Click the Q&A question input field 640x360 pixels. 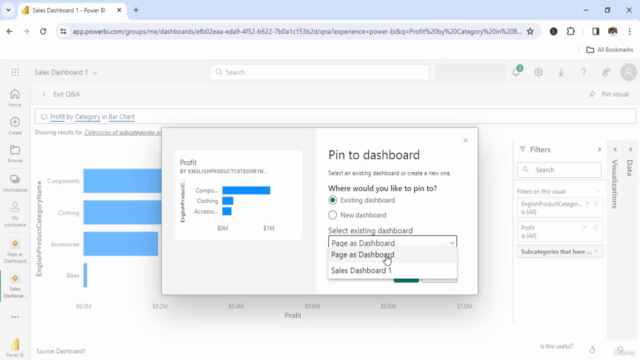(335, 117)
